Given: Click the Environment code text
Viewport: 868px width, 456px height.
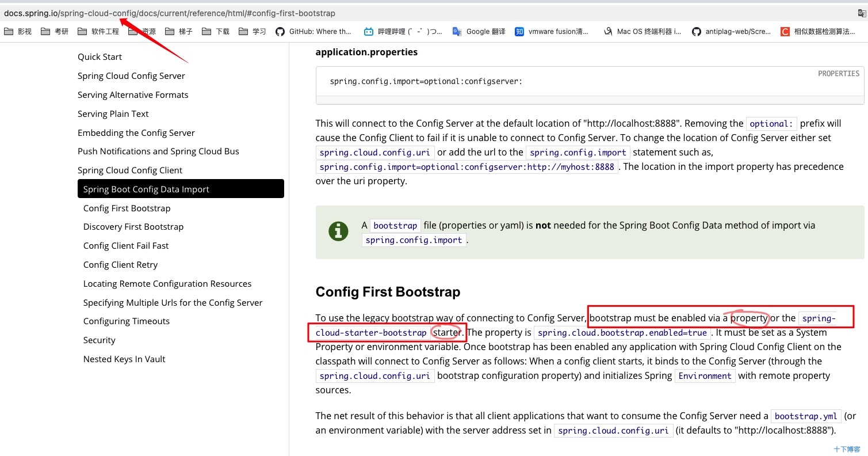Looking at the screenshot, I should coord(705,376).
